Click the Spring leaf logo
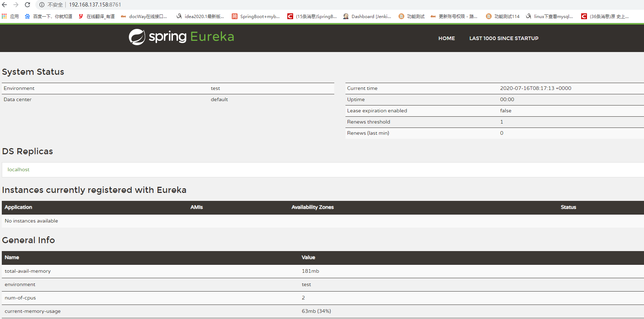The width and height of the screenshot is (644, 319). click(x=137, y=37)
